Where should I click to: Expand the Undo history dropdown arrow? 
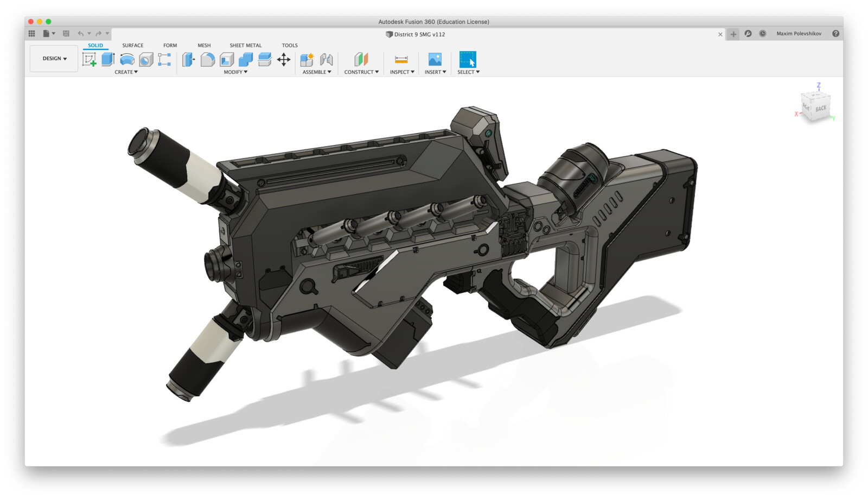(89, 34)
